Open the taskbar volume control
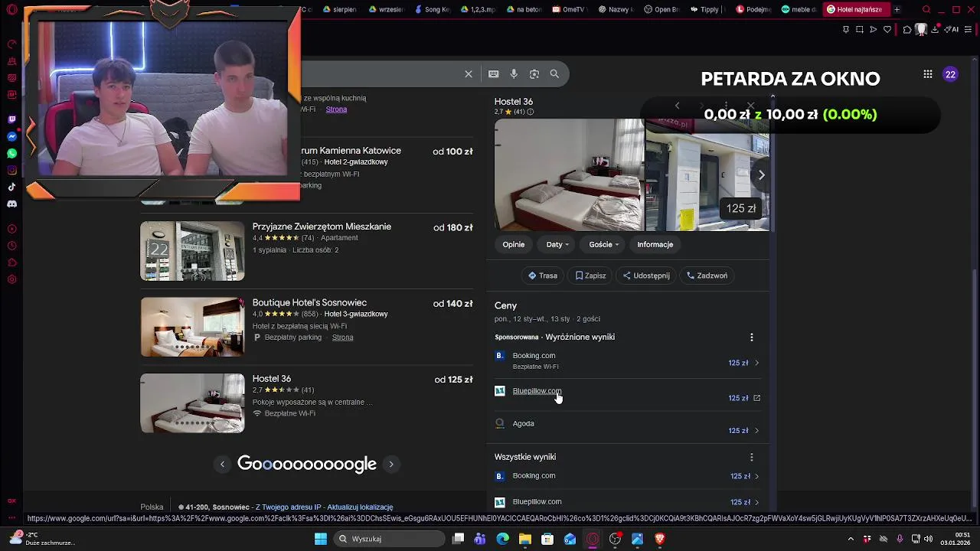980x551 pixels. (x=928, y=539)
